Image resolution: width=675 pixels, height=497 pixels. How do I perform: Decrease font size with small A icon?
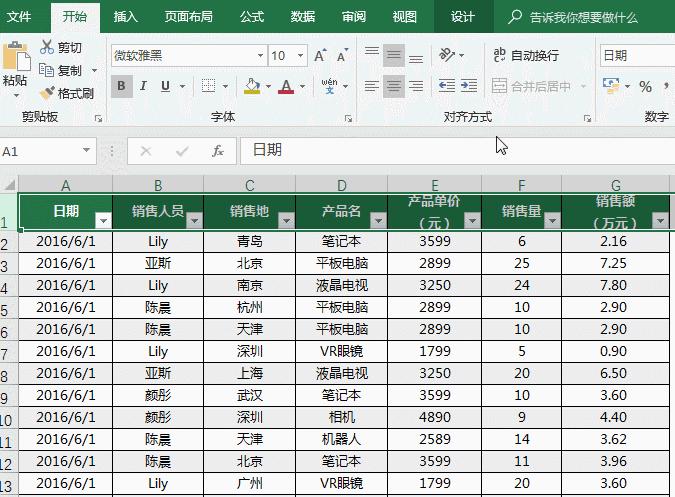[x=342, y=56]
